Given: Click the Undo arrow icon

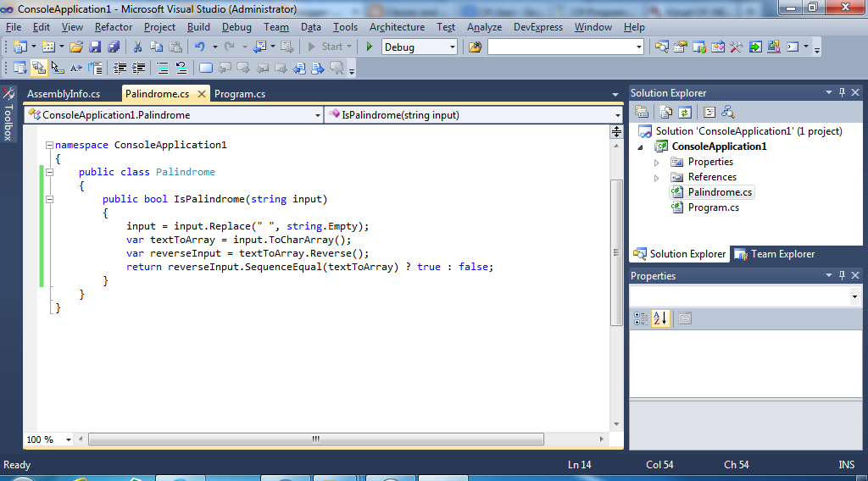Looking at the screenshot, I should point(200,47).
